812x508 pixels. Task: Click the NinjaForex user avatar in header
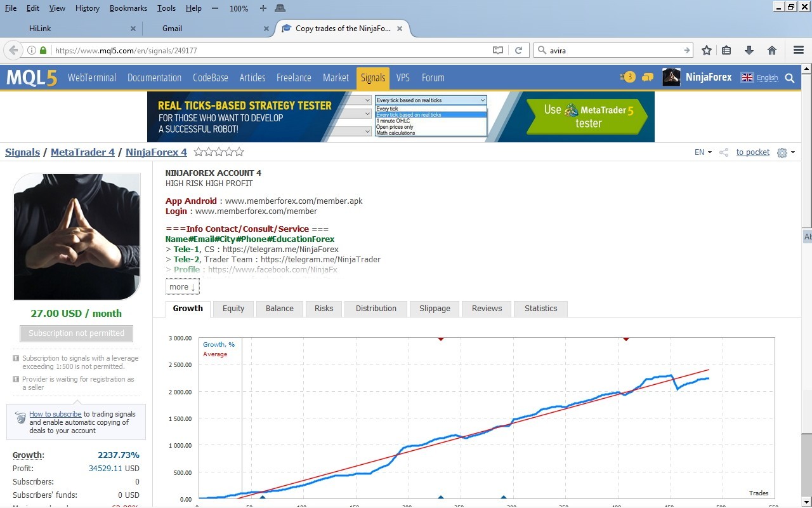671,77
